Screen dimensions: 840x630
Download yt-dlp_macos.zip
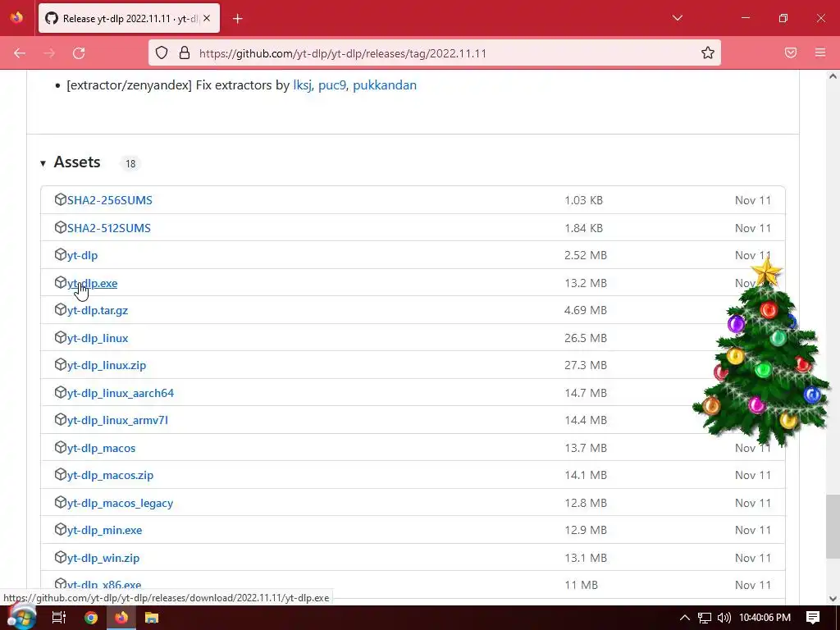click(x=111, y=475)
